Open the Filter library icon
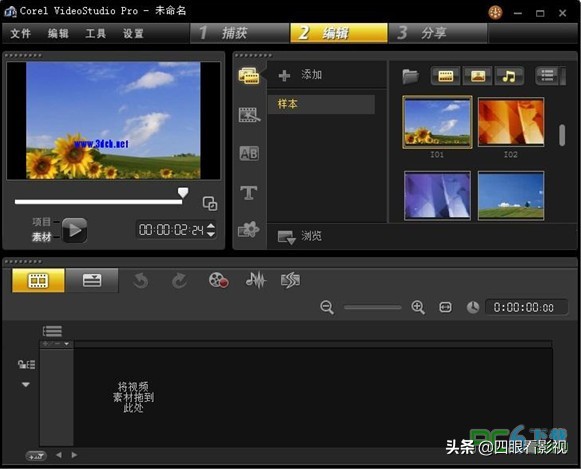581x469 pixels. coord(248,229)
